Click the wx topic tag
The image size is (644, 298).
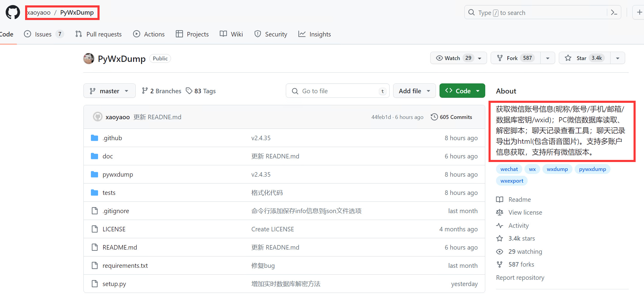click(532, 169)
